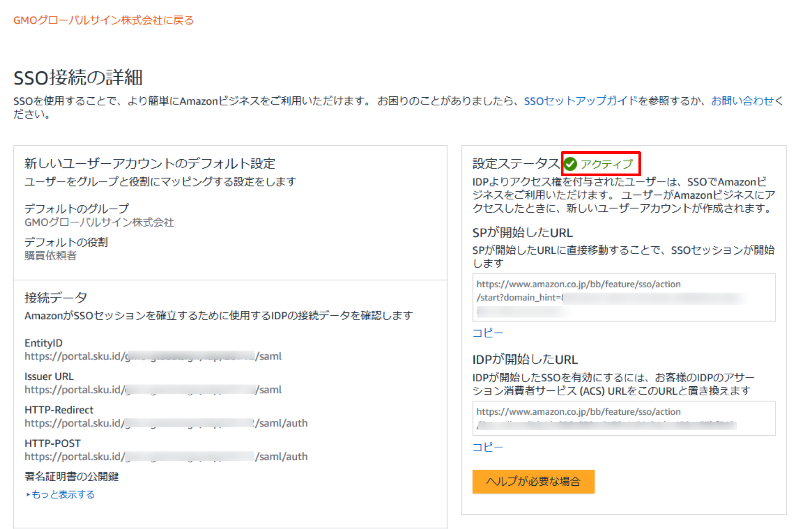Click the HTTP-Redirect label
The width and height of the screenshot is (812, 529).
[59, 410]
